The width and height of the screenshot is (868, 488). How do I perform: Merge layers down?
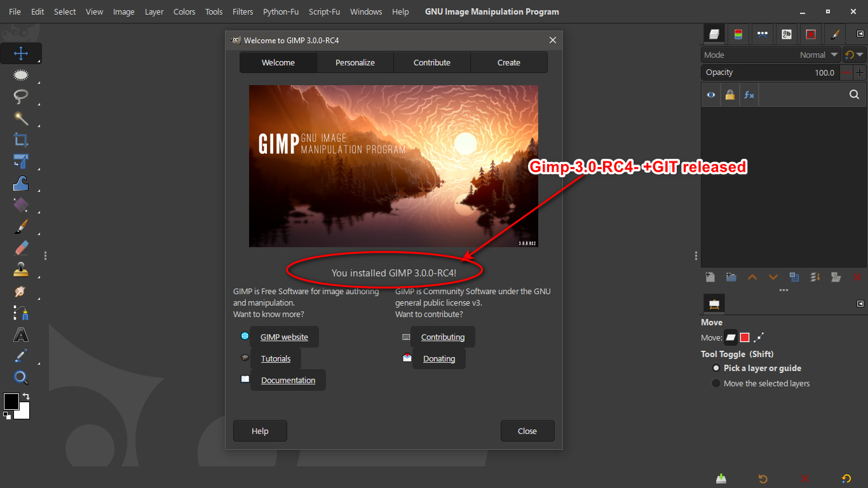[x=815, y=277]
